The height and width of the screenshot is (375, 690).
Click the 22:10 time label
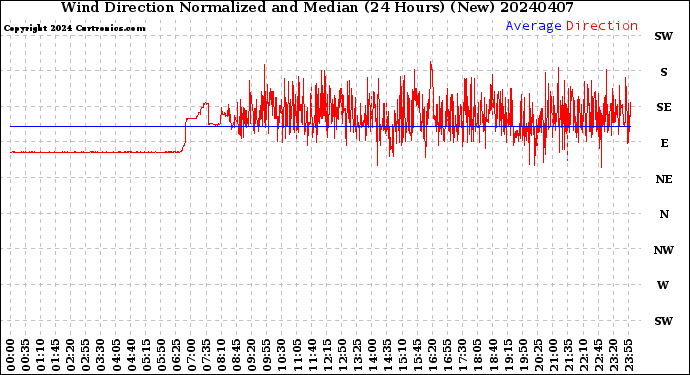[x=583, y=355]
